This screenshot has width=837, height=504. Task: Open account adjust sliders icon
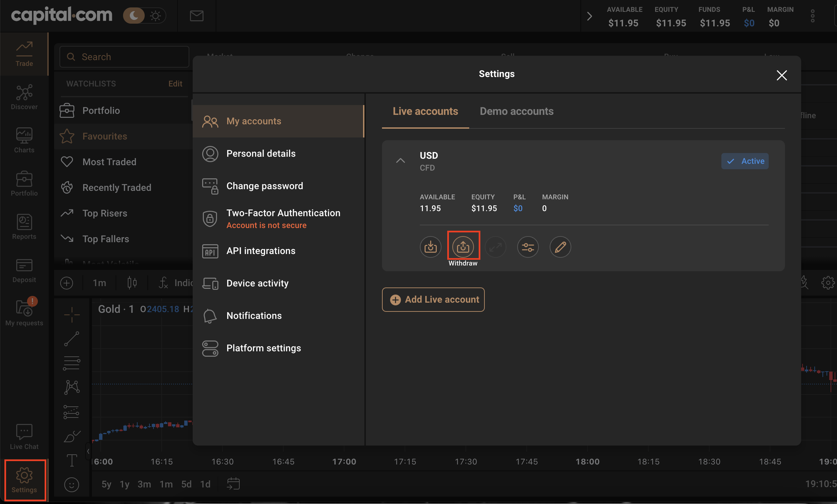[x=528, y=247]
